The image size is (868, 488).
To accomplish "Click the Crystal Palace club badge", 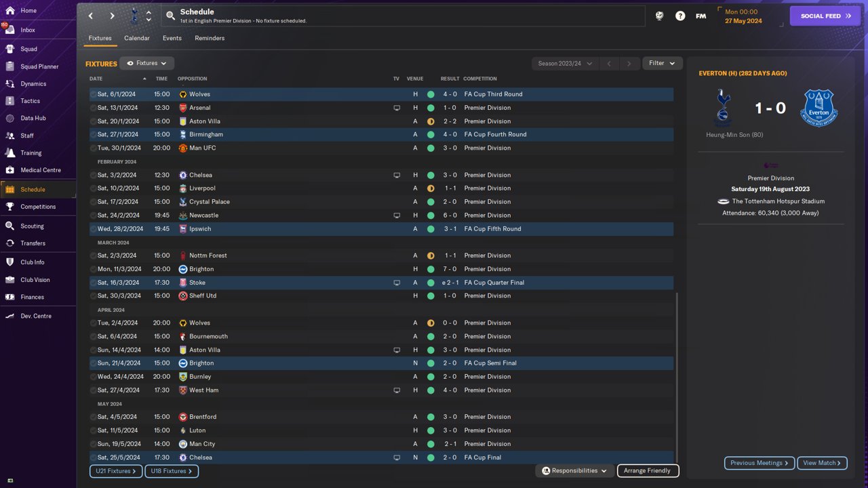I will 183,202.
